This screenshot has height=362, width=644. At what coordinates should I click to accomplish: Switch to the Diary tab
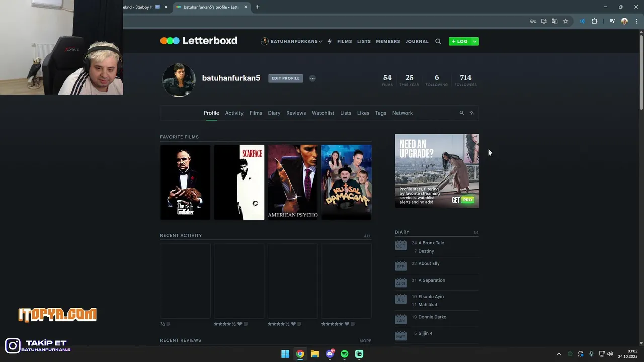pyautogui.click(x=274, y=113)
